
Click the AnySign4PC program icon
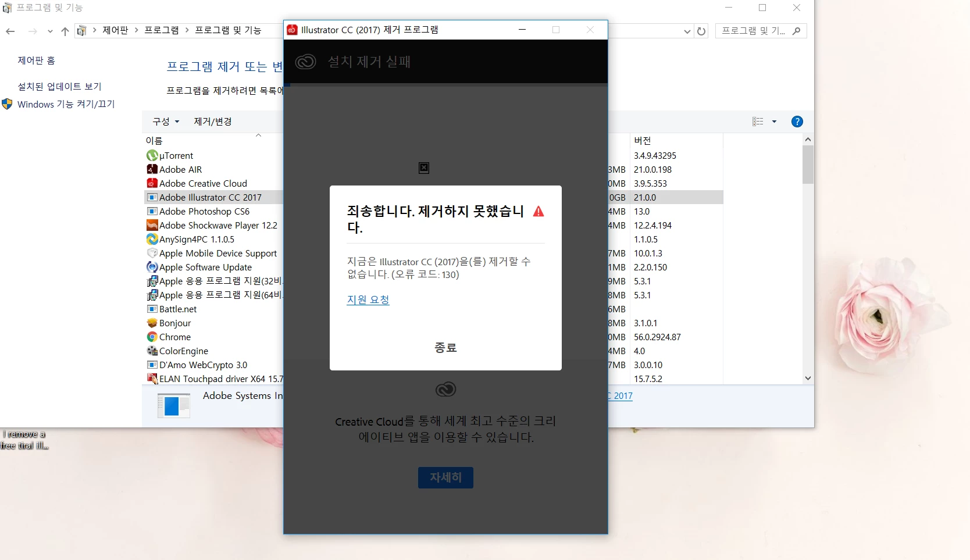[x=152, y=239]
